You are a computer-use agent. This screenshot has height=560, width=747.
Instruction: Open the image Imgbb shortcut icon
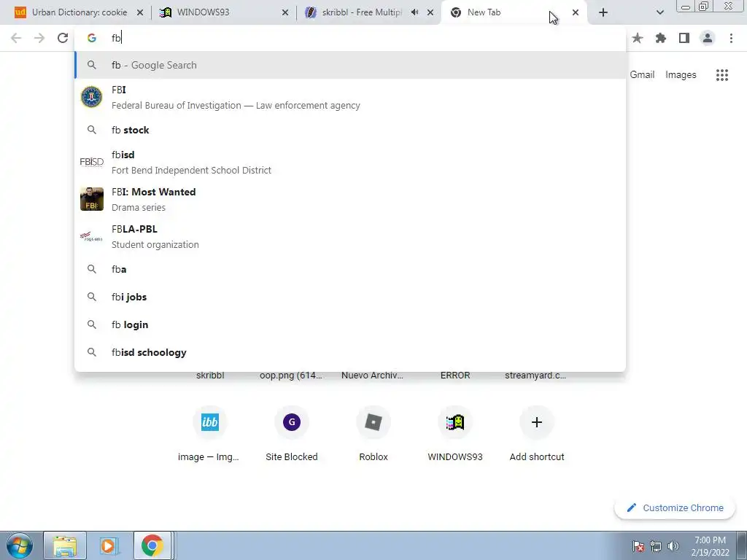point(209,422)
